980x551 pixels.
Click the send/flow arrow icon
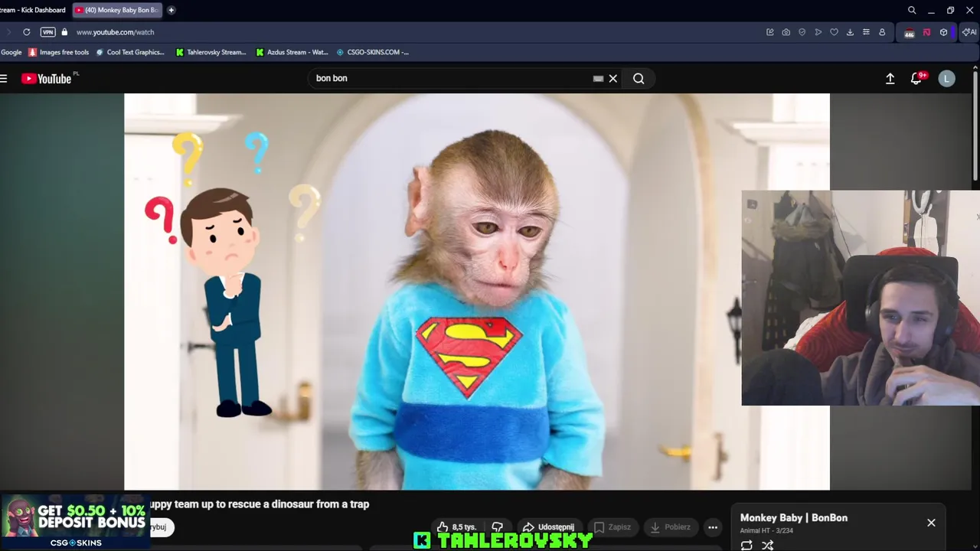(818, 32)
